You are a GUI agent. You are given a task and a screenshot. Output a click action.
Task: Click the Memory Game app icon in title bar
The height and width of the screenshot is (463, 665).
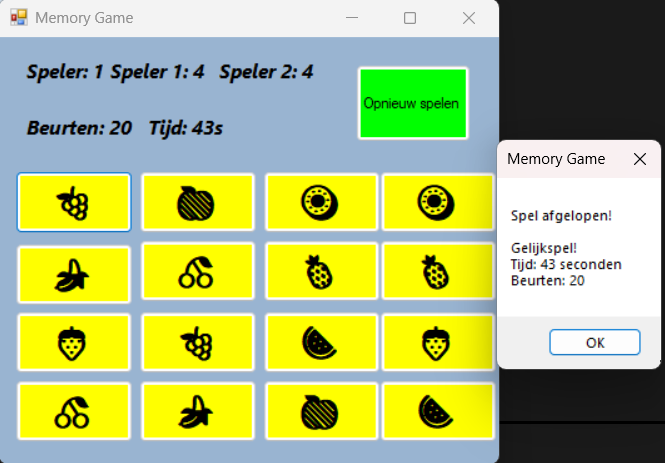(19, 18)
